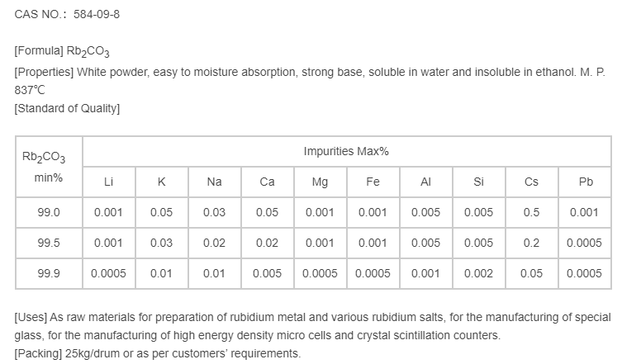The height and width of the screenshot is (364, 622).
Task: Click the Li column header
Action: (108, 182)
